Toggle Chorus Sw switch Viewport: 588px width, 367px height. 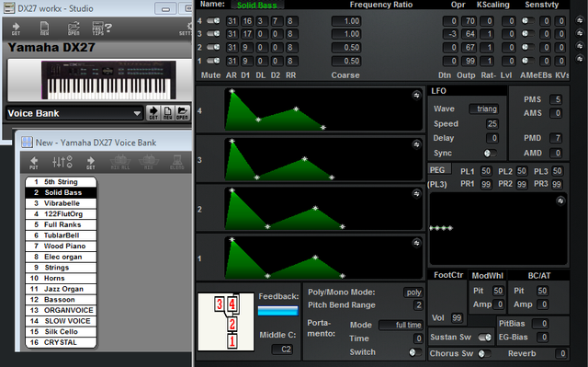point(484,353)
